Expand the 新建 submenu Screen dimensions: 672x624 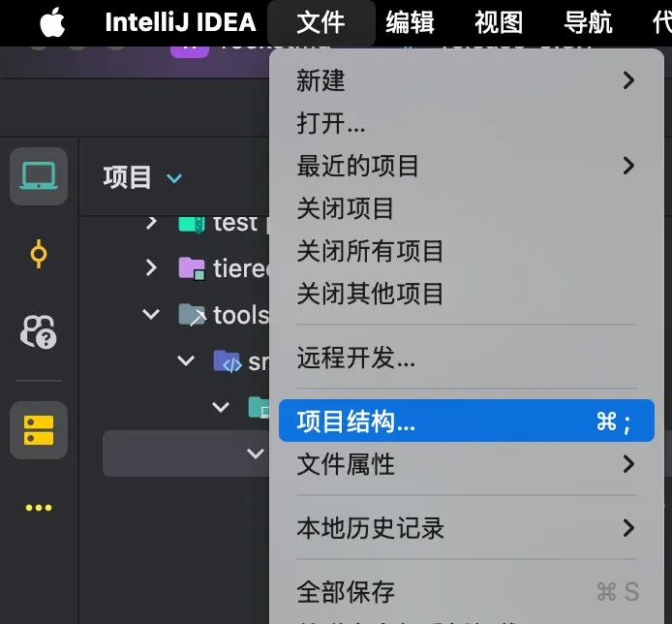coord(465,80)
